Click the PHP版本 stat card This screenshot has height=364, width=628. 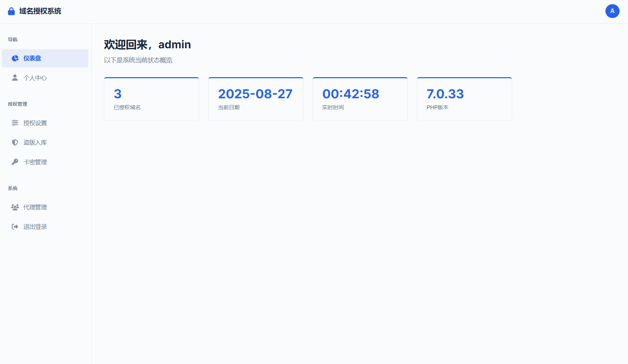[464, 99]
